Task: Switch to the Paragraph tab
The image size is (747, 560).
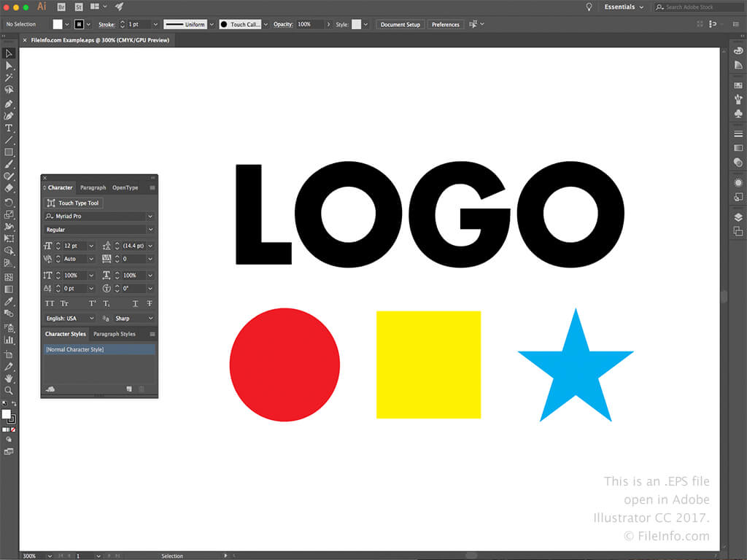Action: (93, 188)
